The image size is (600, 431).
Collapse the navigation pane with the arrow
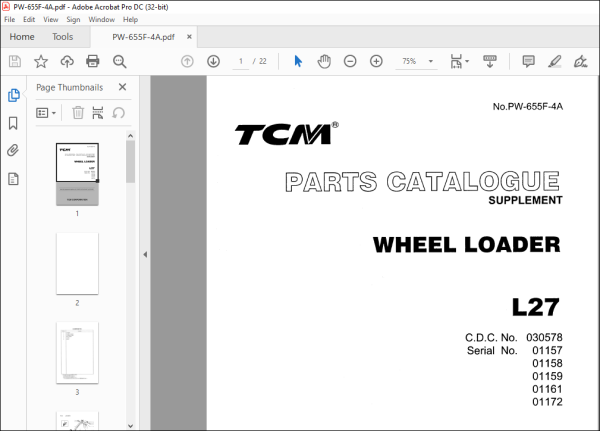[x=145, y=254]
